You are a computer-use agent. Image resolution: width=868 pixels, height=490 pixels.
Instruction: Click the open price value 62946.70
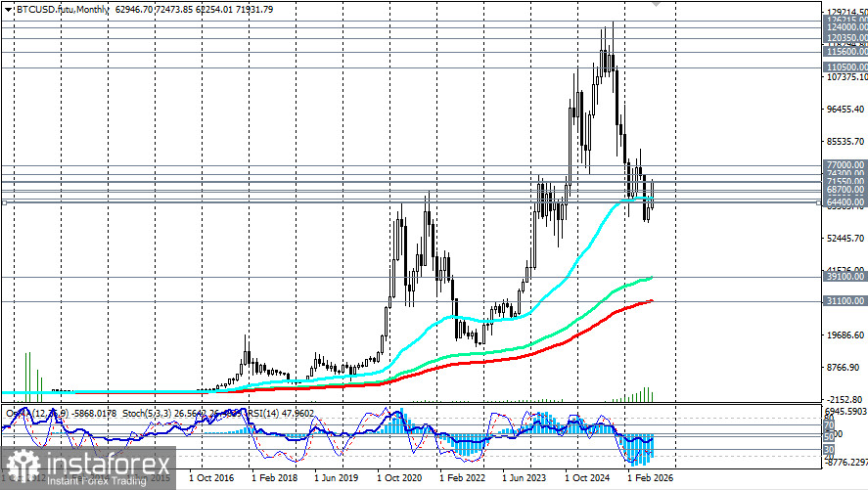(133, 10)
